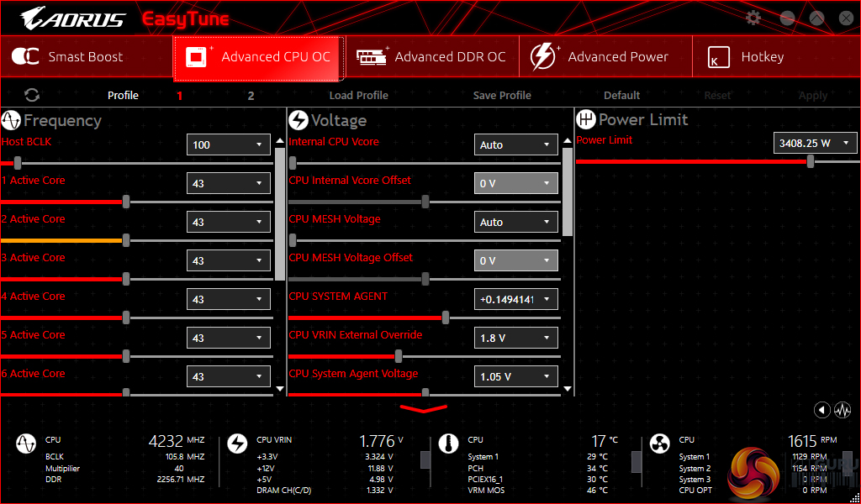Image resolution: width=861 pixels, height=504 pixels.
Task: Click the AORUS logo
Action: click(x=73, y=18)
